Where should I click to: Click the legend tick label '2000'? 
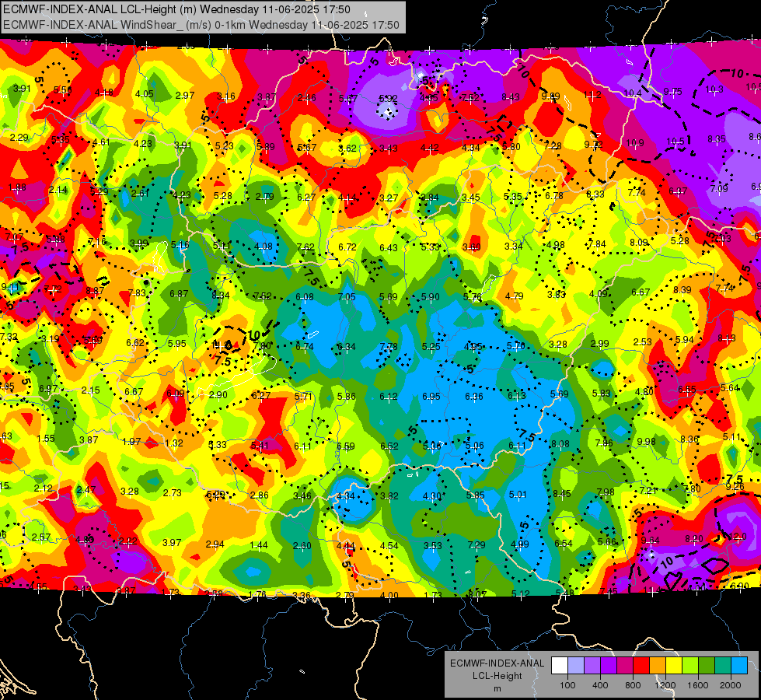(731, 685)
